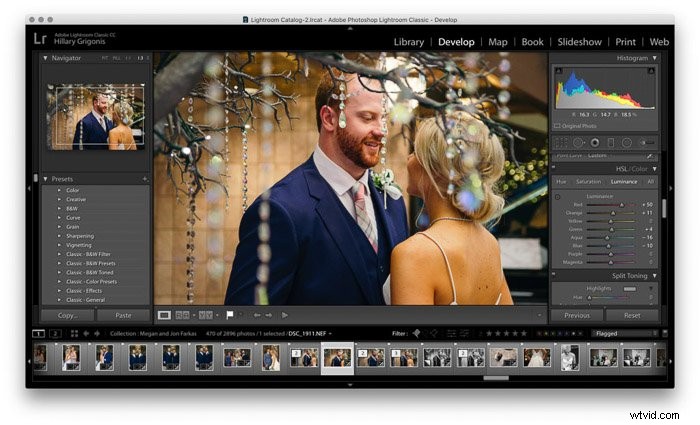The height and width of the screenshot is (425, 700).
Task: Open the Library module
Action: click(x=408, y=42)
